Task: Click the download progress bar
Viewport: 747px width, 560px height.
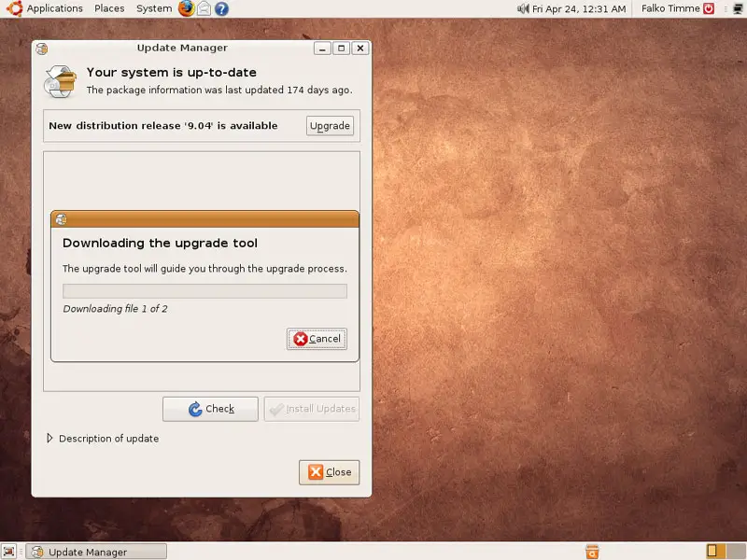Action: click(x=204, y=291)
